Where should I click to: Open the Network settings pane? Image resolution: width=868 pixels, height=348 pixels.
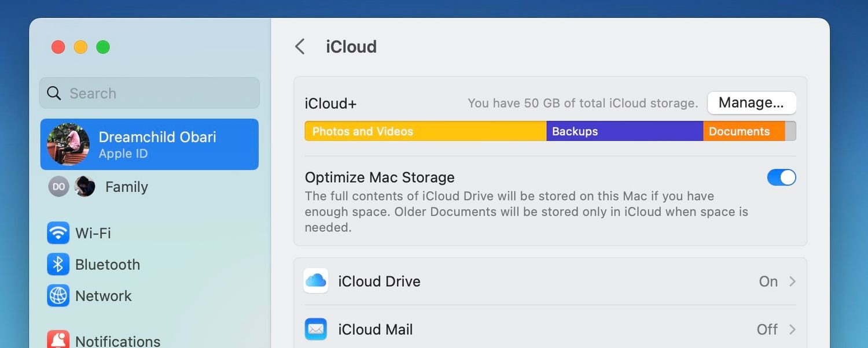tap(149, 295)
